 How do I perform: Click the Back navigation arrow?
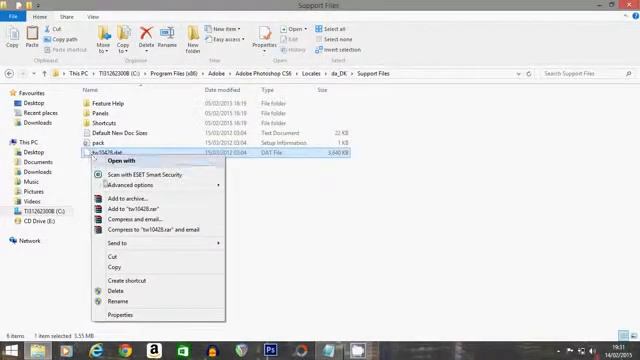pyautogui.click(x=9, y=74)
